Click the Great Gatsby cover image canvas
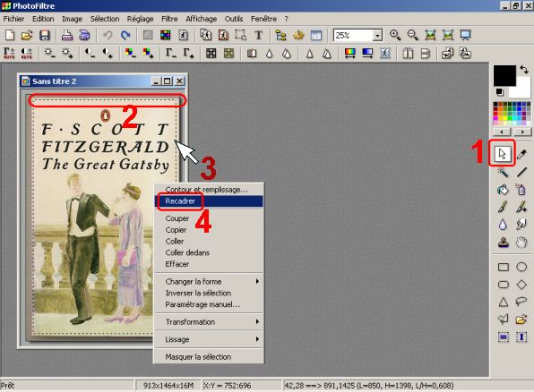Viewport: 534px width, 392px height. [x=102, y=217]
